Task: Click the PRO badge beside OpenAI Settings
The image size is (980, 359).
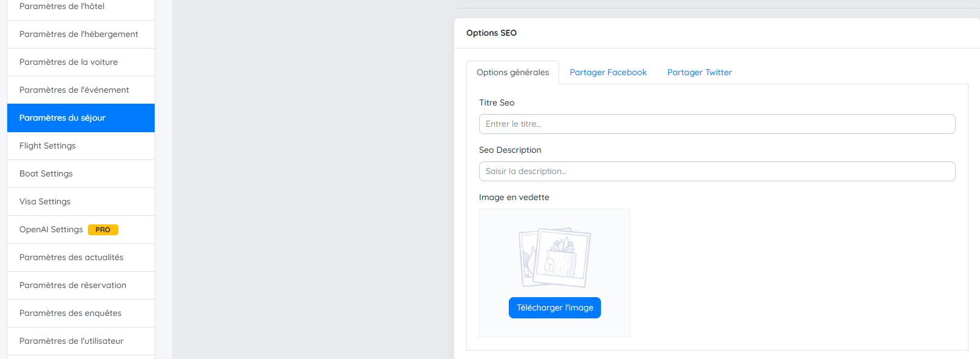Action: 102,230
